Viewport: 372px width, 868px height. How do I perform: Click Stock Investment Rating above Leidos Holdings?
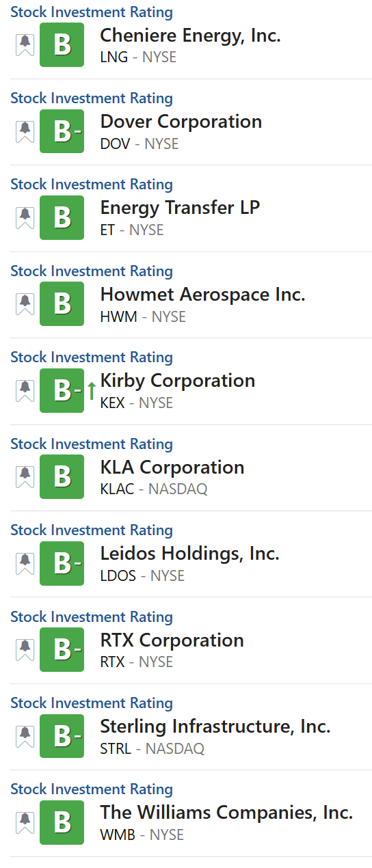tap(92, 530)
